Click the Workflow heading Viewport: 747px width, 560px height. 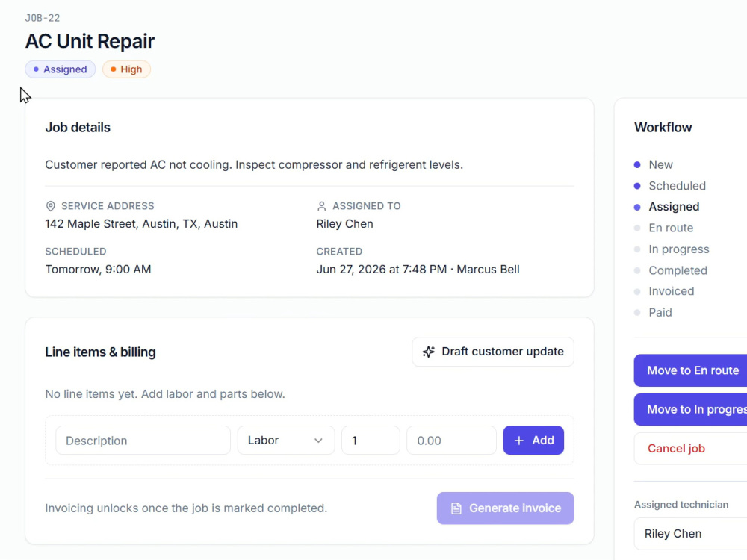(663, 128)
